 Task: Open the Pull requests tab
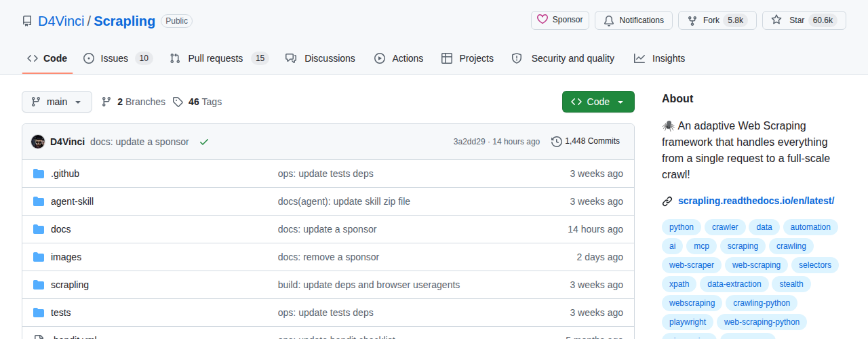click(219, 58)
